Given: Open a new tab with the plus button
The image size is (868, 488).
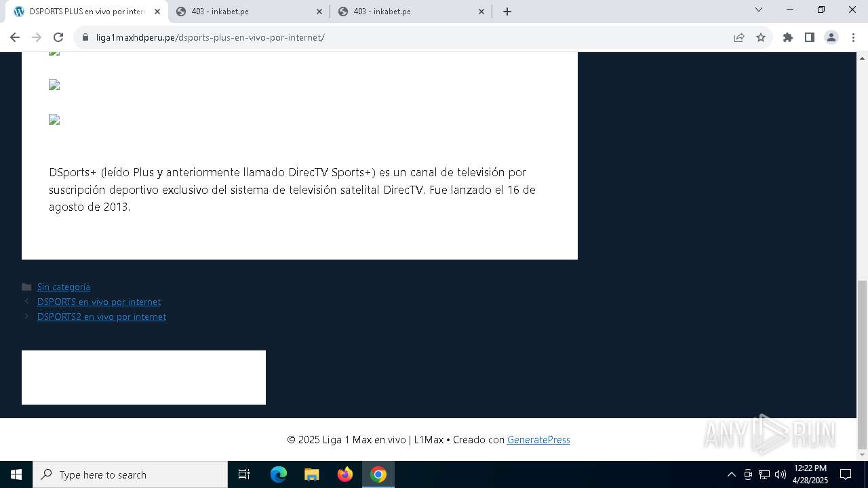Looking at the screenshot, I should [507, 12].
